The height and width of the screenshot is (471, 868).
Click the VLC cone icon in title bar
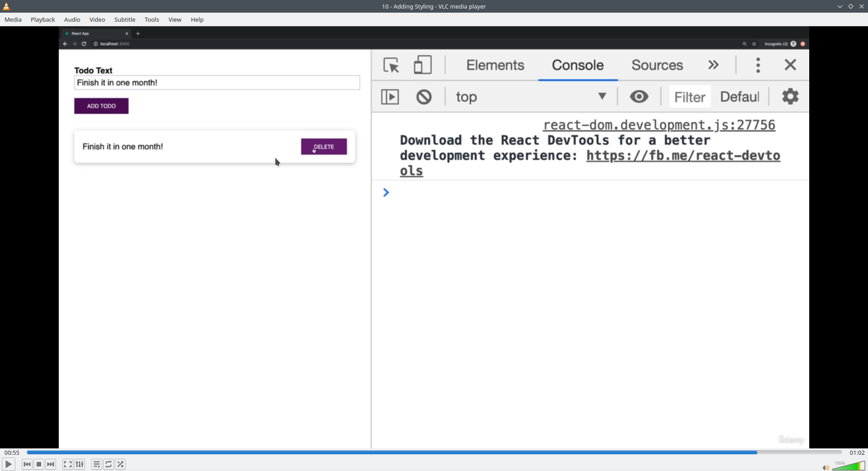coord(6,6)
